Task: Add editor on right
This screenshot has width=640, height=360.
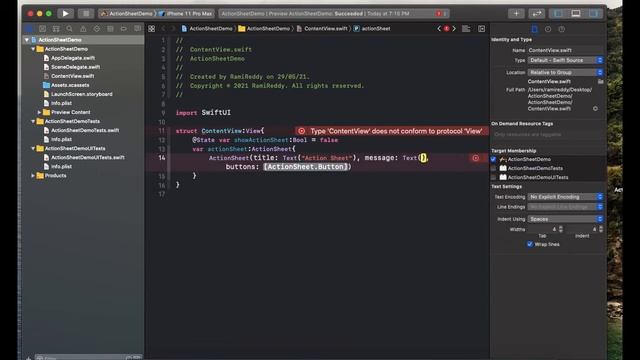Action: pyautogui.click(x=482, y=29)
